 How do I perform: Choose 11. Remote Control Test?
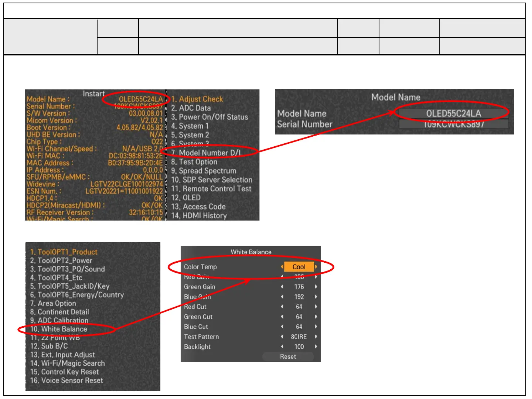click(x=211, y=188)
